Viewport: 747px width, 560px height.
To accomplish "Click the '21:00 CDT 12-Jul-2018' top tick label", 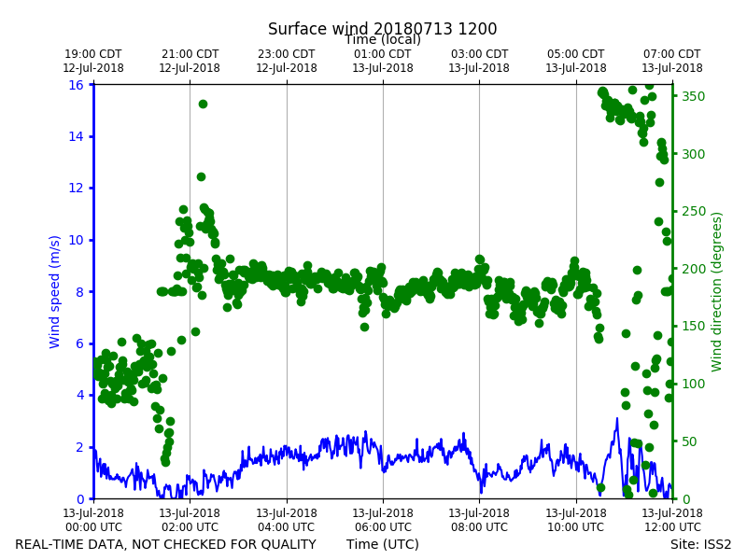I will (x=190, y=61).
